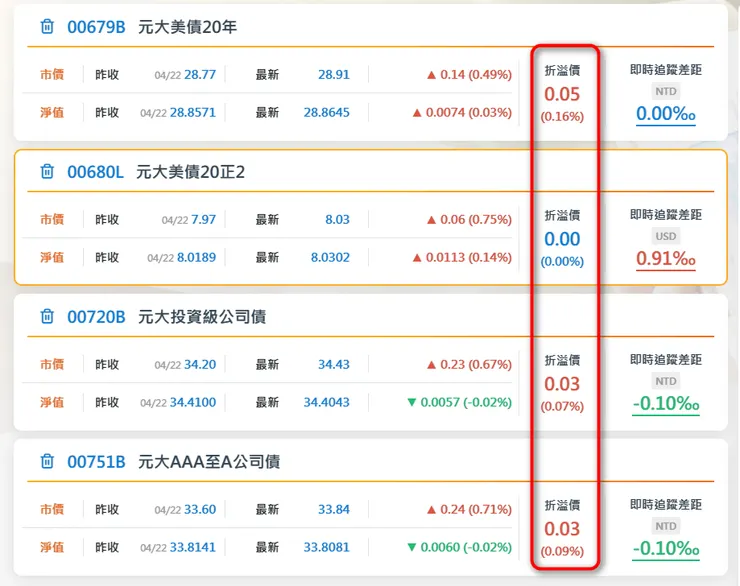Click the 0.91‰ tracking difference value
Image resolution: width=740 pixels, height=586 pixels.
tap(665, 259)
